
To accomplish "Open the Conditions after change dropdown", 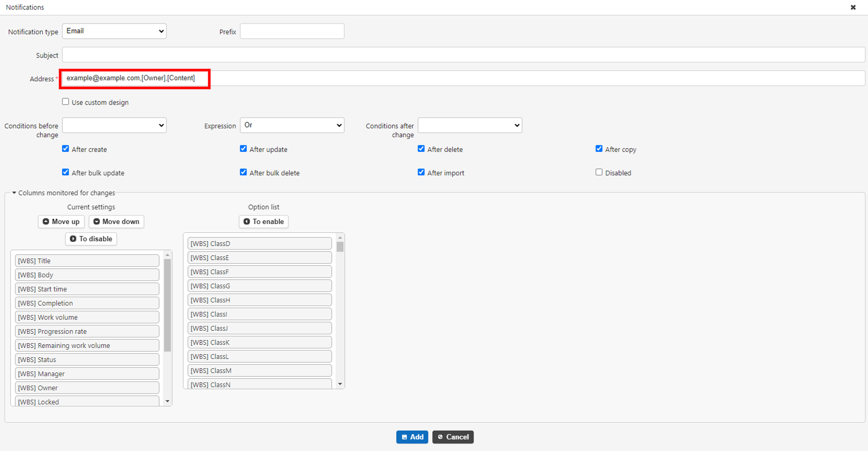I will tap(470, 125).
